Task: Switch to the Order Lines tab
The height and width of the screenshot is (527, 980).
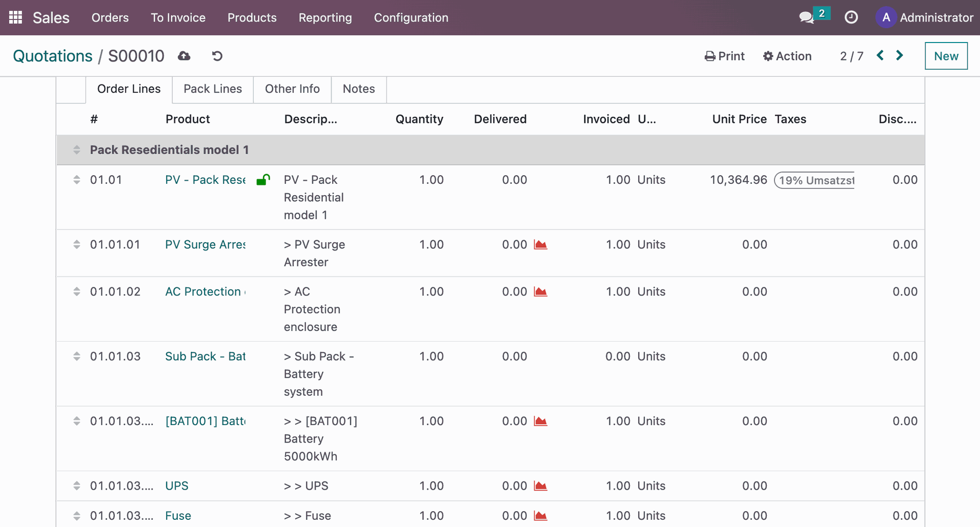Action: [x=129, y=89]
